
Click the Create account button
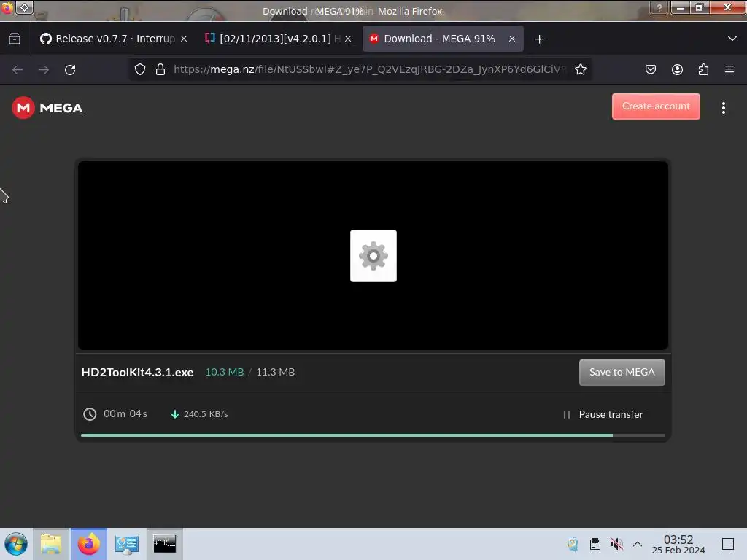pyautogui.click(x=656, y=106)
